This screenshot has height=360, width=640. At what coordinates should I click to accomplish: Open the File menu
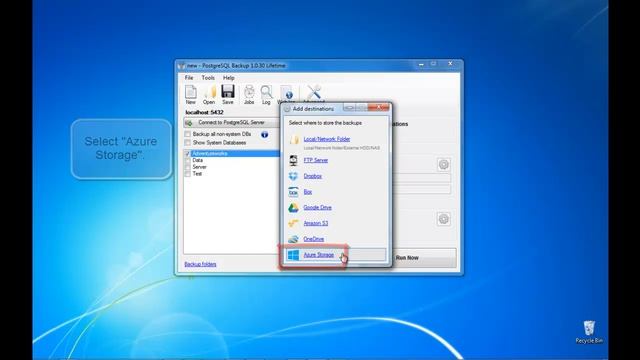point(189,78)
